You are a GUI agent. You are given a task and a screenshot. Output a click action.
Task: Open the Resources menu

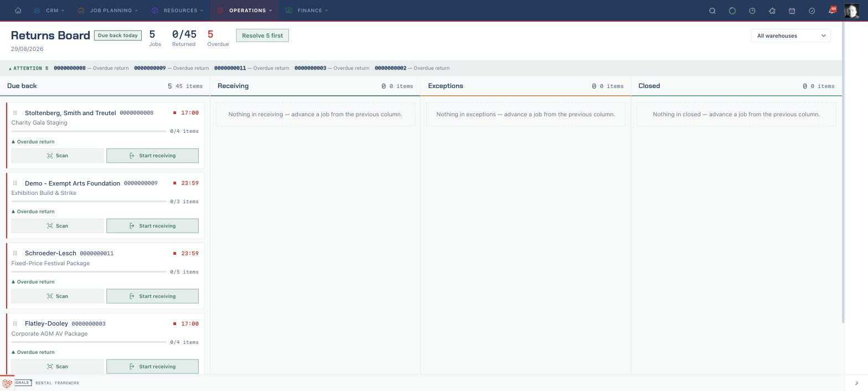(x=177, y=11)
